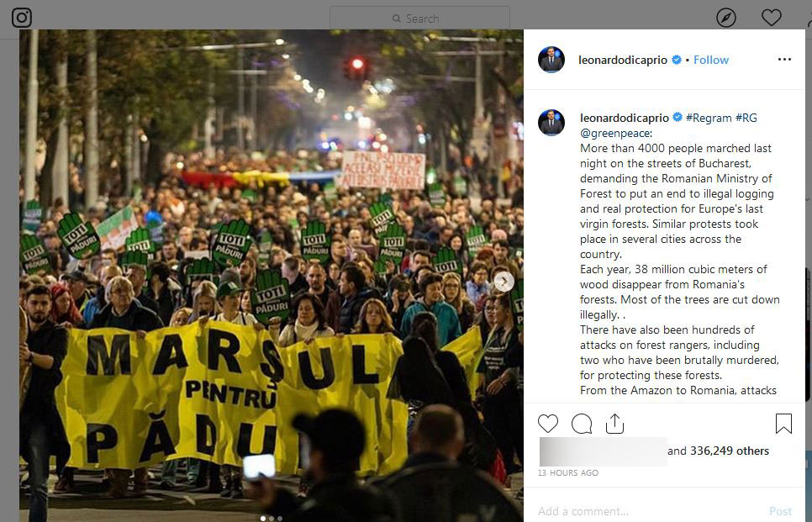
Task: Open the #RG hashtag link
Action: point(746,118)
